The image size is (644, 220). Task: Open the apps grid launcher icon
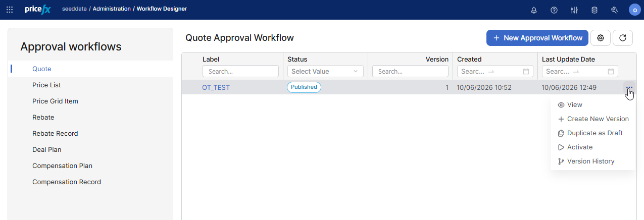[x=10, y=10]
